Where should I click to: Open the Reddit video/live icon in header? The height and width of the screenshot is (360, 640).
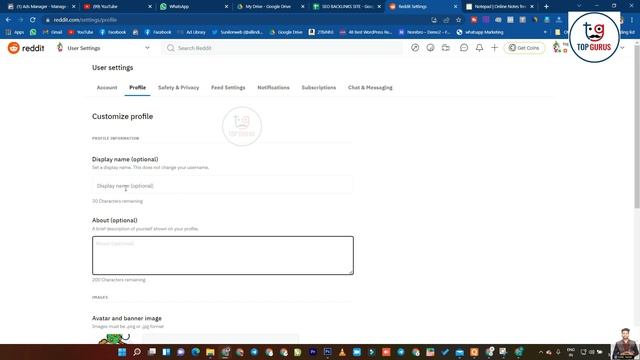[x=446, y=48]
